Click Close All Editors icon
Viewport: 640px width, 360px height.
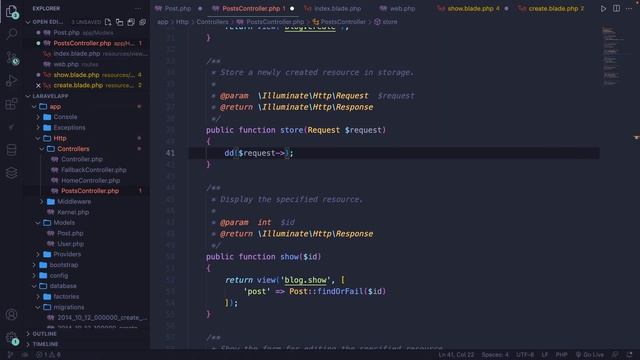point(142,22)
